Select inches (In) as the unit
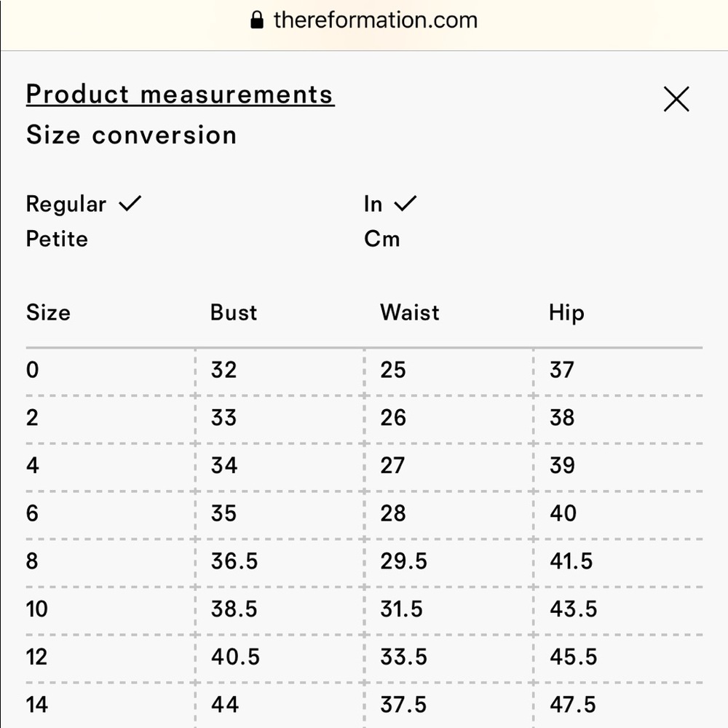 373,205
